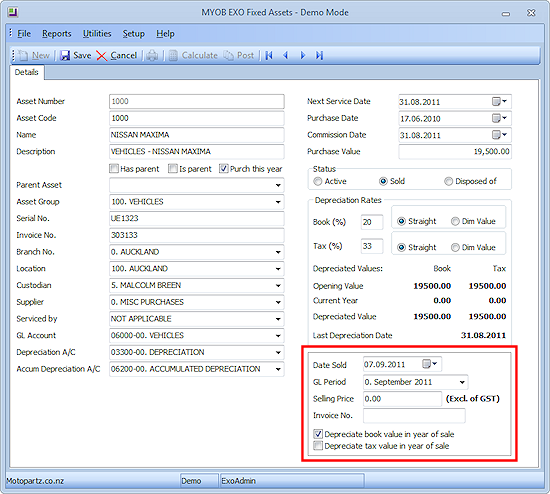This screenshot has width=550, height=494.
Task: Select the Sold status radio button
Action: pyautogui.click(x=383, y=181)
